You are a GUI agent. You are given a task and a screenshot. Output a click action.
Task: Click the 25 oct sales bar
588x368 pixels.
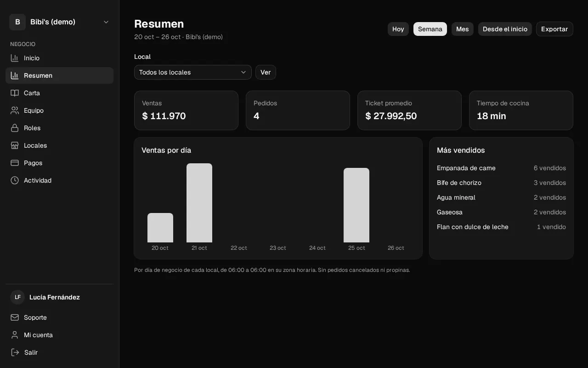[x=356, y=205]
